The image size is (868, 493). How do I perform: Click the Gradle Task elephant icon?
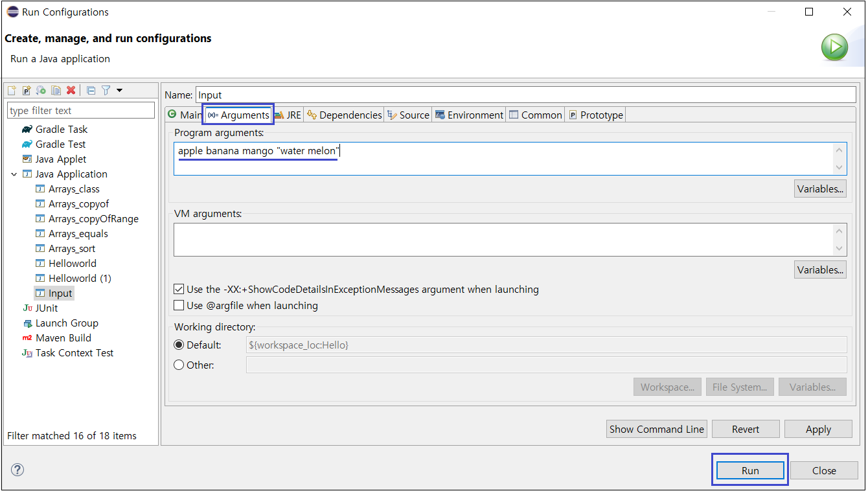click(27, 130)
